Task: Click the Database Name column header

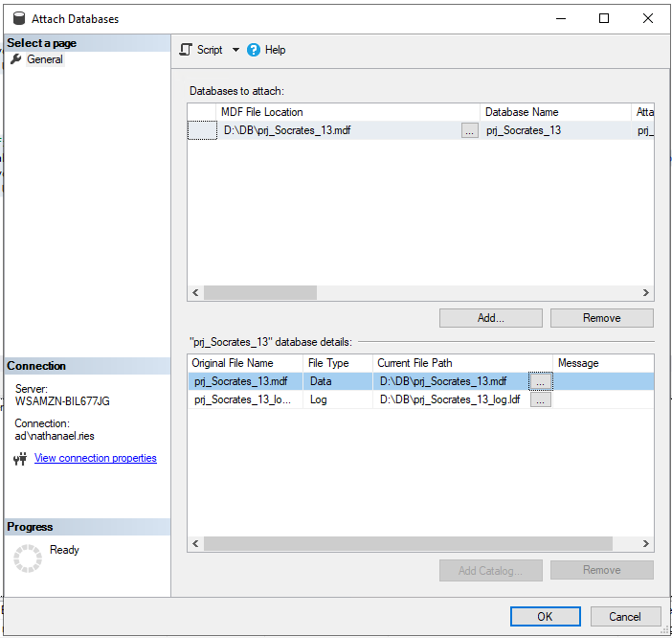Action: [x=555, y=112]
